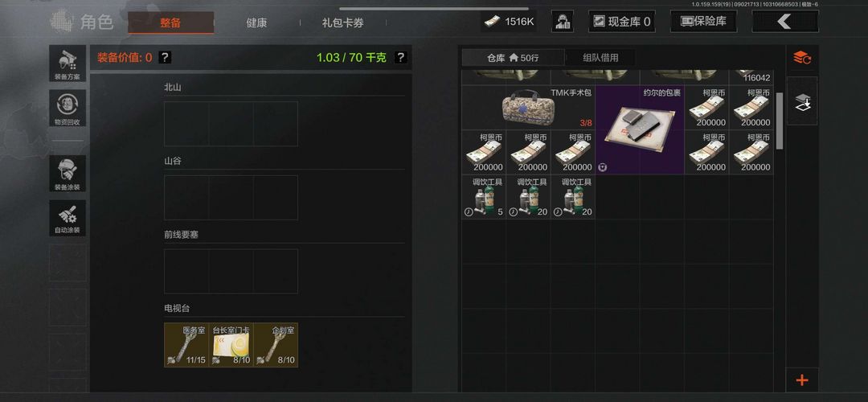Open the 装备方案 loadout scheme icon
868x402 pixels.
pyautogui.click(x=68, y=64)
